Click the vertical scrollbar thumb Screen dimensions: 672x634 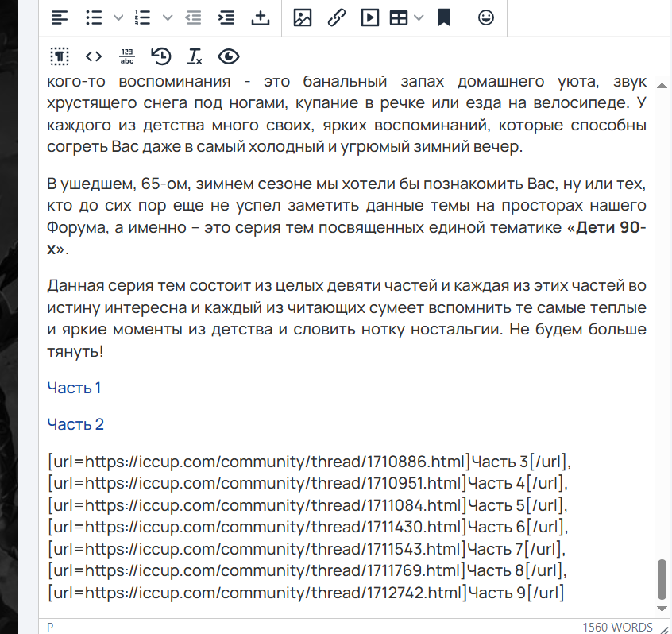point(662,579)
